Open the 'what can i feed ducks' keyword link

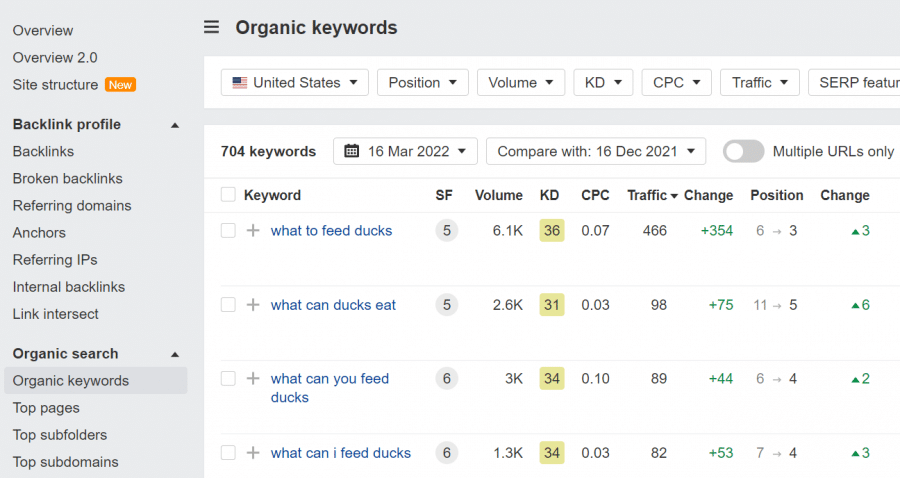pos(341,453)
